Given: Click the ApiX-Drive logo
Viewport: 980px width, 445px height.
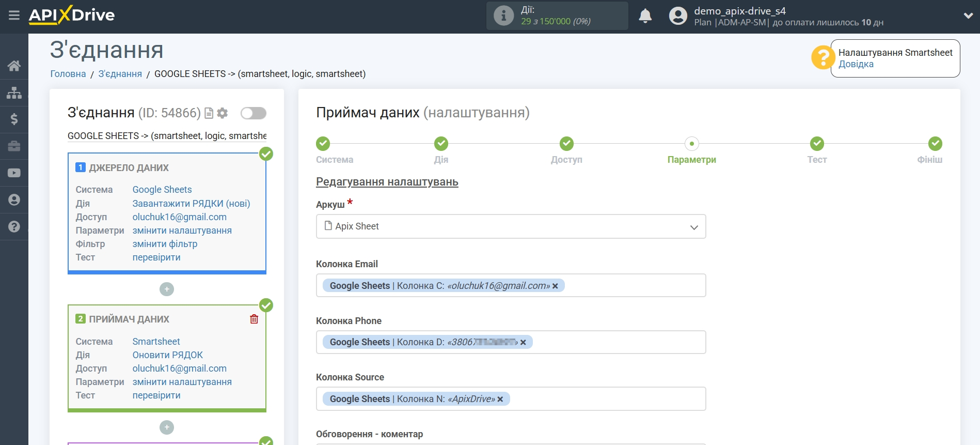Looking at the screenshot, I should click(72, 15).
